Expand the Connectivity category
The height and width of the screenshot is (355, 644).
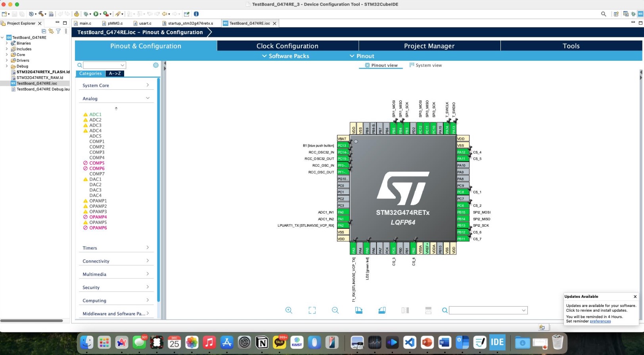(115, 261)
